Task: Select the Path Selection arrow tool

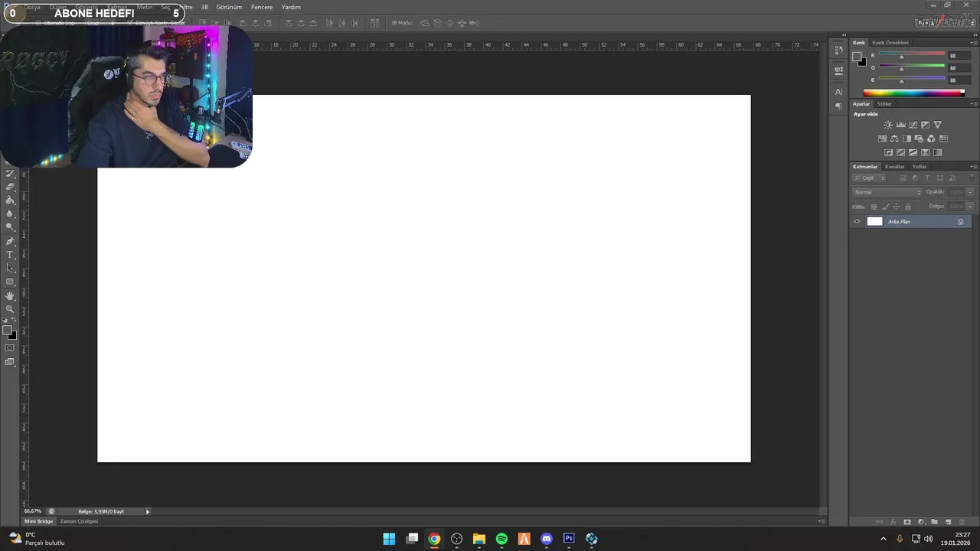Action: click(10, 268)
